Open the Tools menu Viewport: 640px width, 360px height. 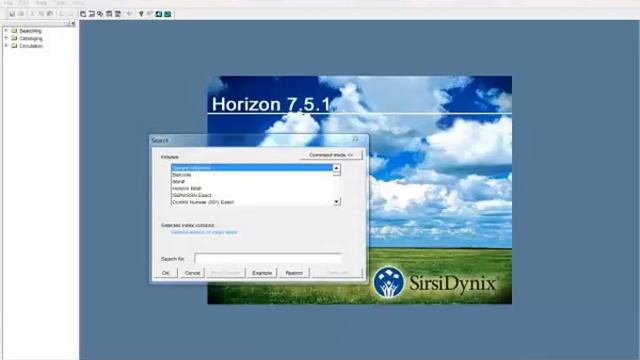coord(60,3)
